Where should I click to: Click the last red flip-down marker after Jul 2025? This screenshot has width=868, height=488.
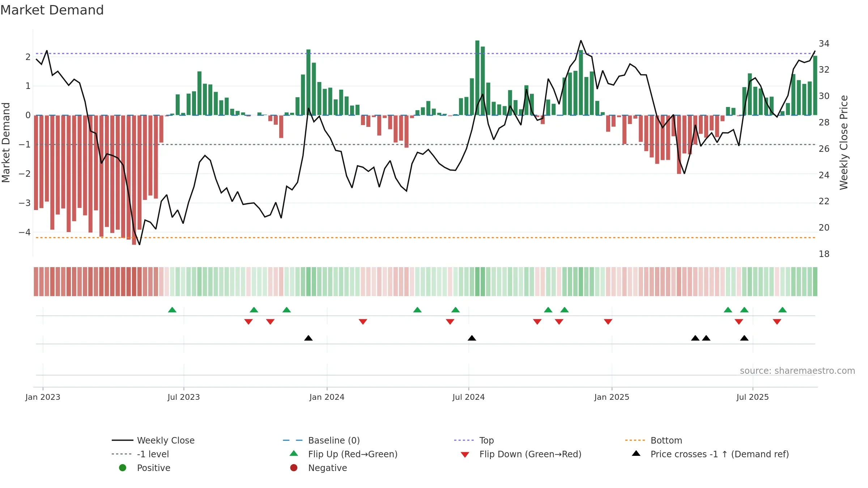pyautogui.click(x=777, y=322)
